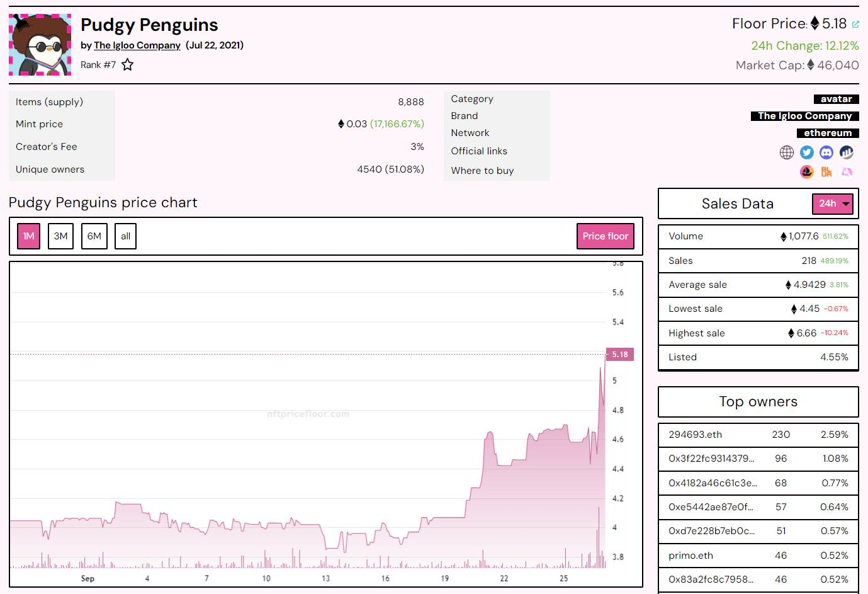Click the mint price gain 17,166.67%
Viewport: 868px width, 594px height.
397,124
